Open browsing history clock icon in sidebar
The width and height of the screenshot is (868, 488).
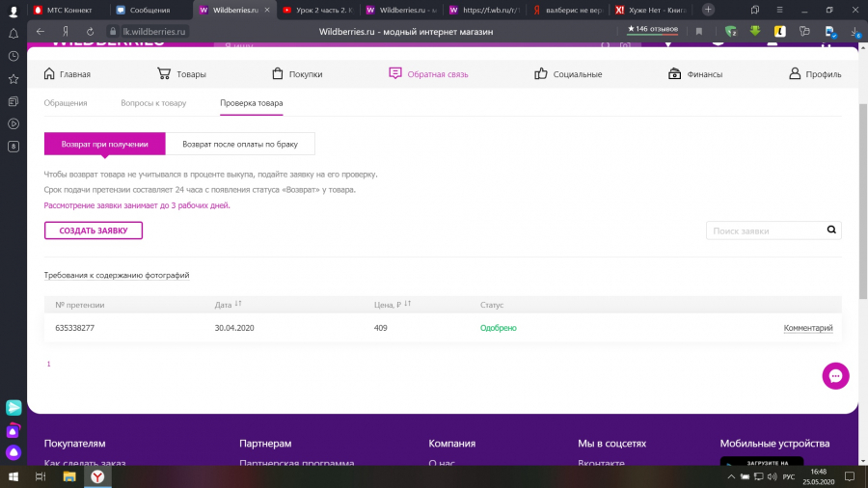click(x=14, y=57)
